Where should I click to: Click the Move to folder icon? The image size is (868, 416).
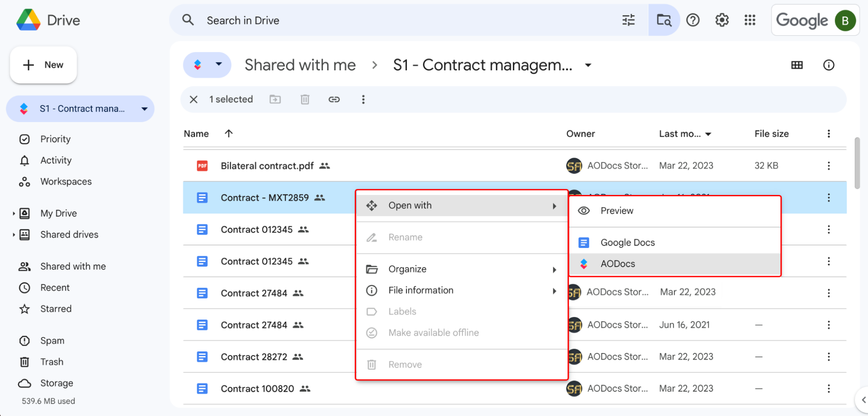275,99
